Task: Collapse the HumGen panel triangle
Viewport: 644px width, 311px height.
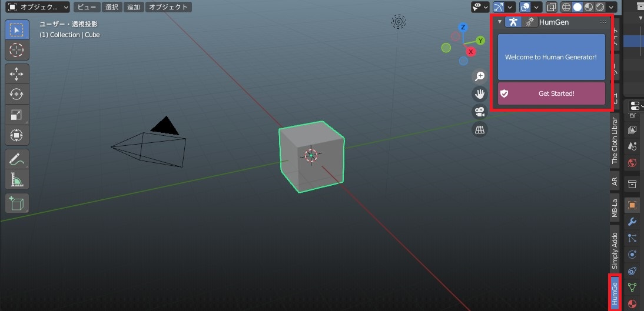Action: tap(499, 22)
